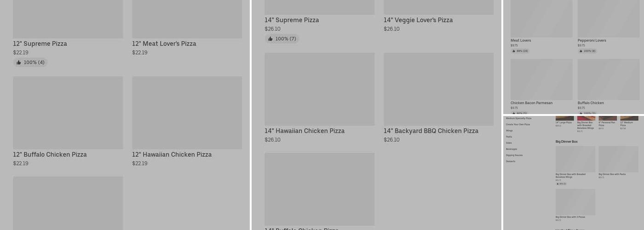This screenshot has width=644, height=230.
Task: Click thumbs-up rating icon under 12" Supreme Pizza
Action: [19, 63]
